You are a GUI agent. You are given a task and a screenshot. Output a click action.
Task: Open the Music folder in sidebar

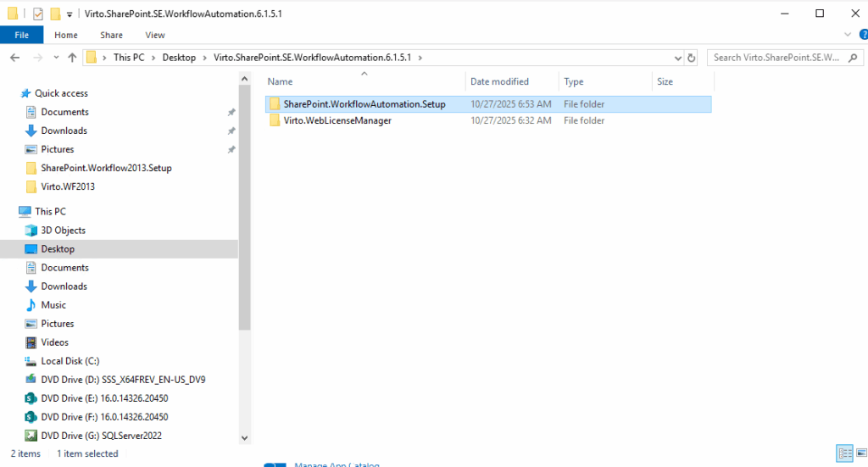[53, 305]
